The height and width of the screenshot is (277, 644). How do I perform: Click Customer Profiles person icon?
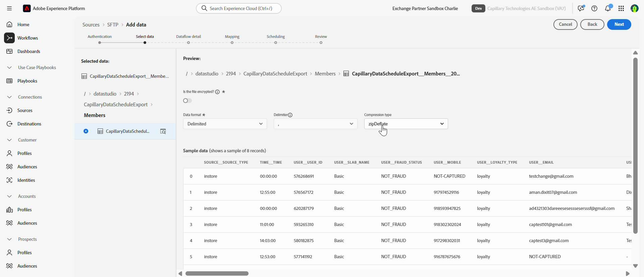9,153
